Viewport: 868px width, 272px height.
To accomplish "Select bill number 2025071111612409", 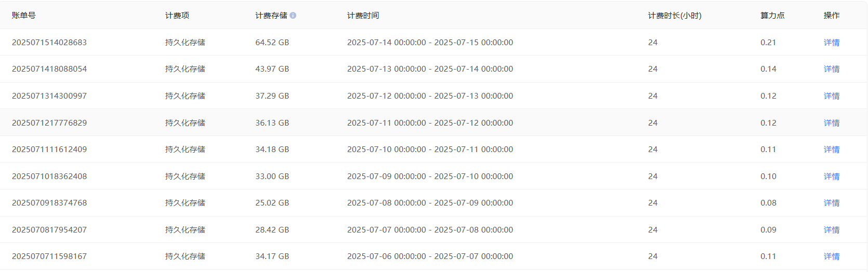I will tap(49, 149).
